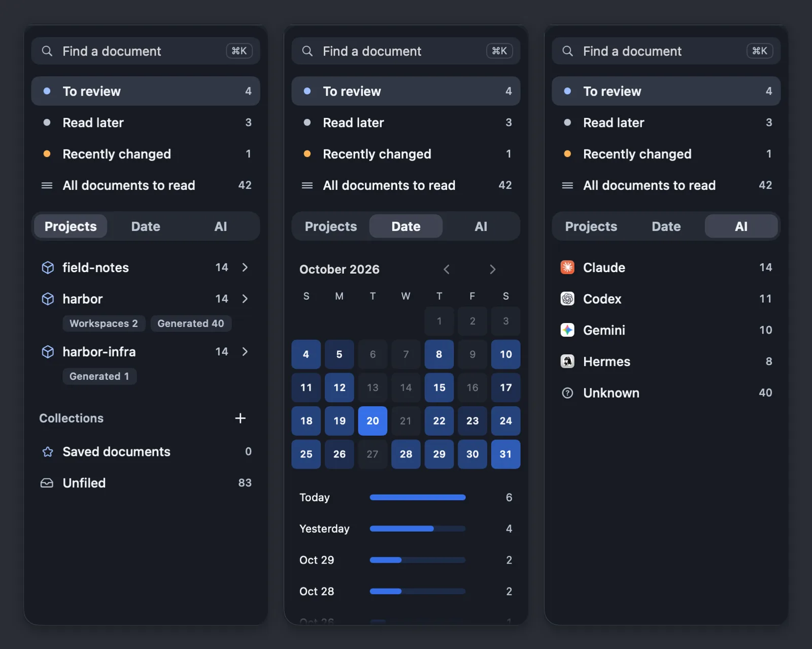Click the Codex app icon

tap(567, 299)
